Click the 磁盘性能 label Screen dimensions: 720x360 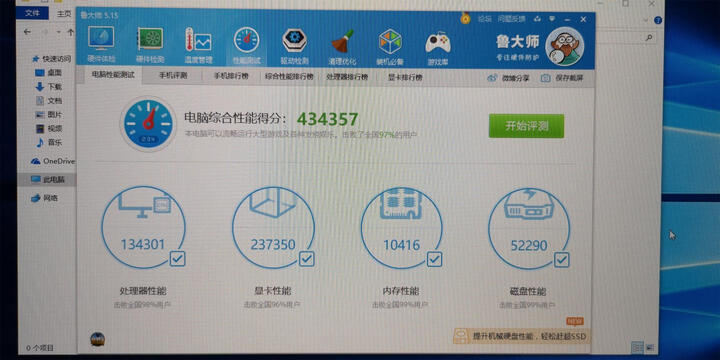[x=528, y=292]
